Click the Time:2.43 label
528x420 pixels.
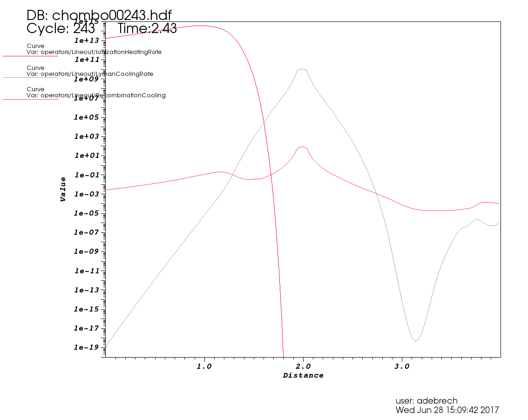(x=147, y=28)
